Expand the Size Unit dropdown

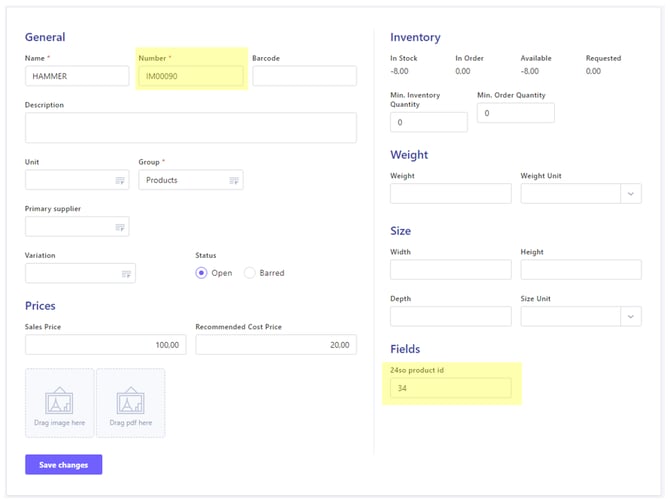(631, 316)
